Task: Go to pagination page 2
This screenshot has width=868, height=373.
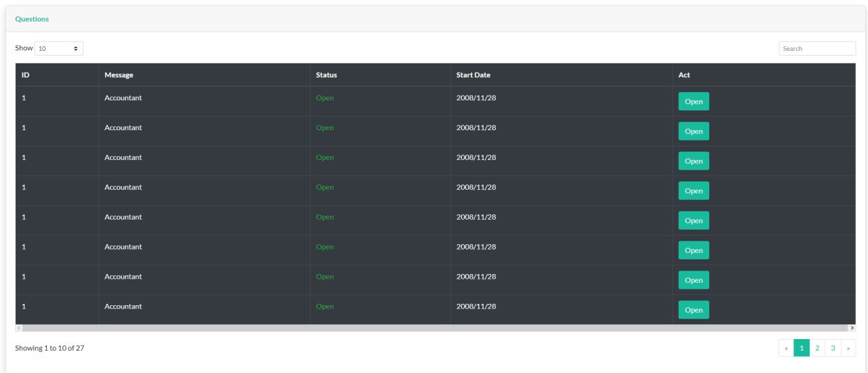Action: tap(817, 348)
